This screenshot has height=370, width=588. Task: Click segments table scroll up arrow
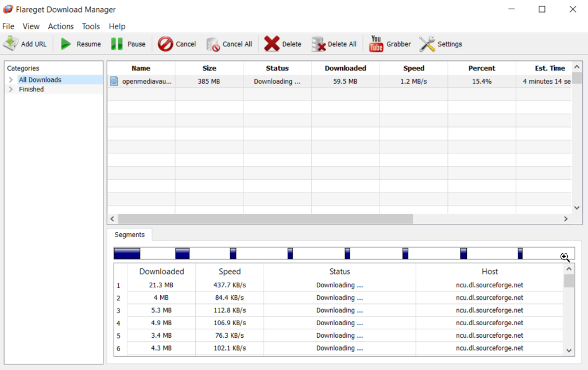coord(569,269)
